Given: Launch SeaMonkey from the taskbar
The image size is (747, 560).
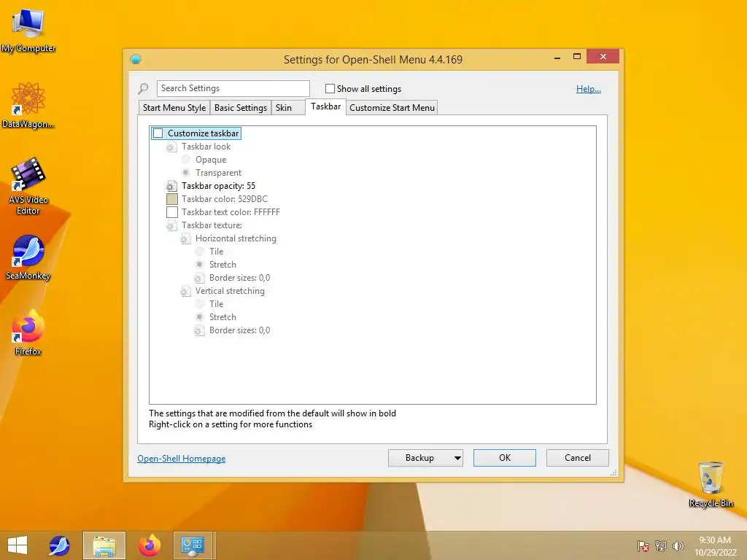Looking at the screenshot, I should coord(60,545).
